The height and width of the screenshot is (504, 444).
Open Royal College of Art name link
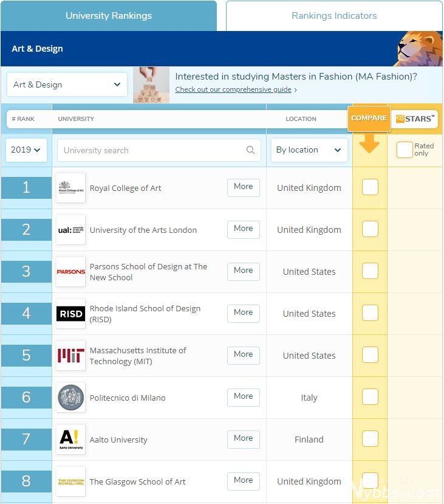point(126,188)
